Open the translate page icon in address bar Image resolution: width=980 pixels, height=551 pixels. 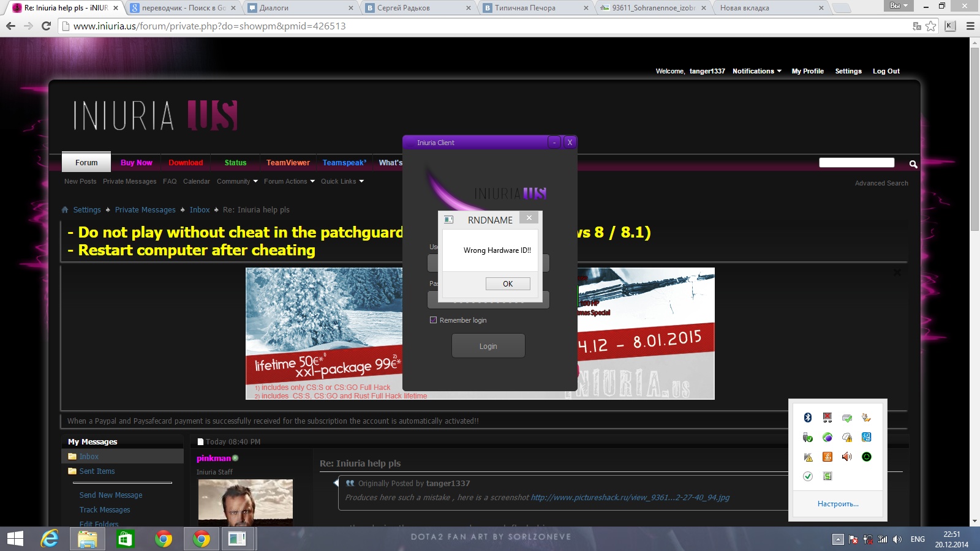click(x=917, y=26)
